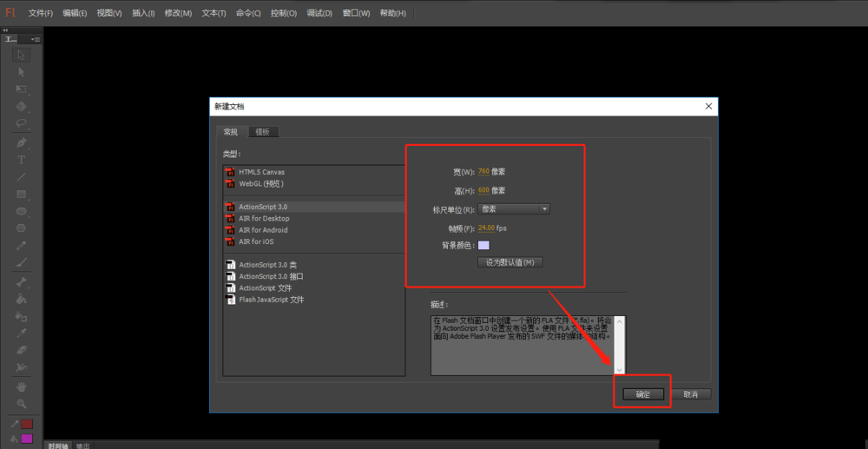868x449 pixels.
Task: Confirm the new document with 确定
Action: click(x=642, y=394)
